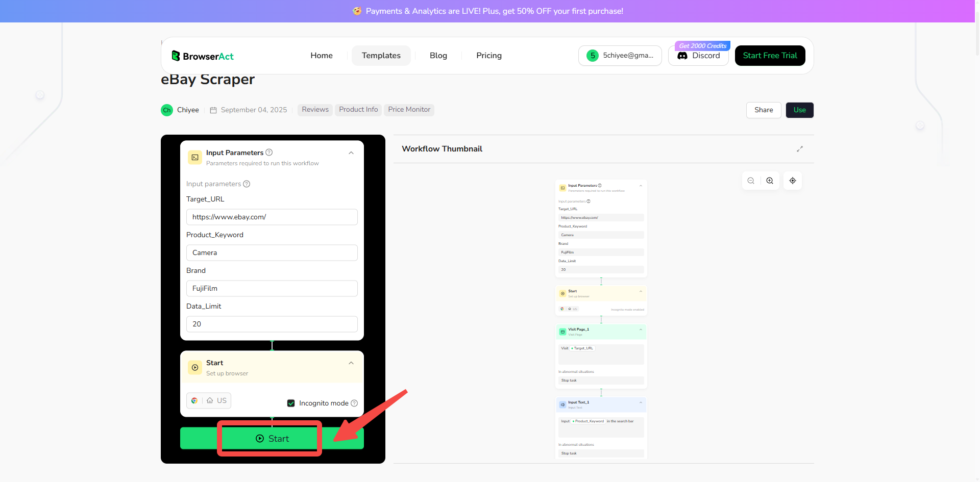Click the payments announcement banner
Screen dimensions: 980x482
point(487,11)
